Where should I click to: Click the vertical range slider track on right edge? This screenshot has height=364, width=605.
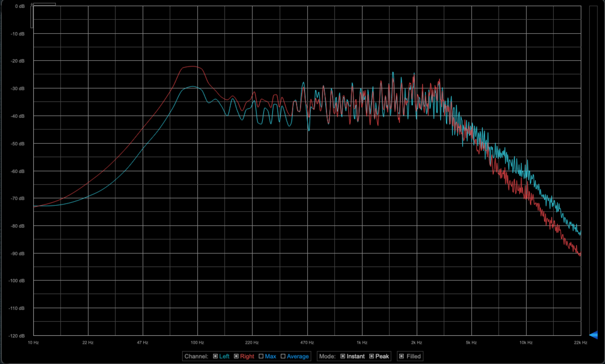click(x=593, y=169)
